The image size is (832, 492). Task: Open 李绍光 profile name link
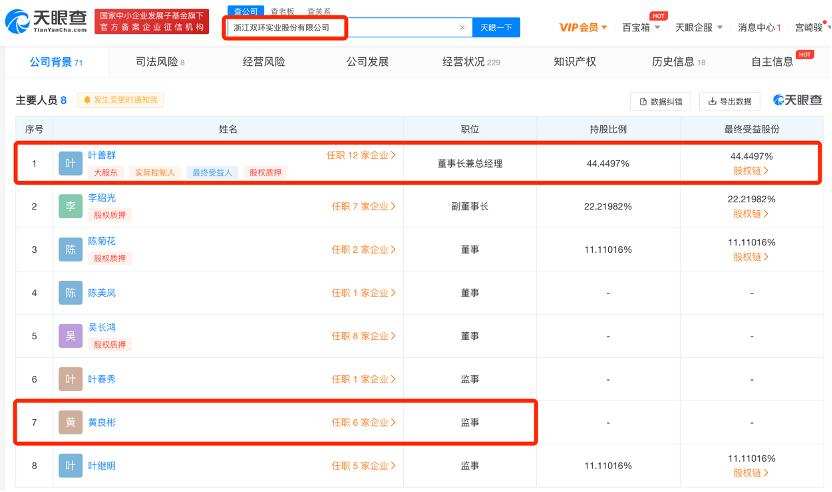(102, 198)
